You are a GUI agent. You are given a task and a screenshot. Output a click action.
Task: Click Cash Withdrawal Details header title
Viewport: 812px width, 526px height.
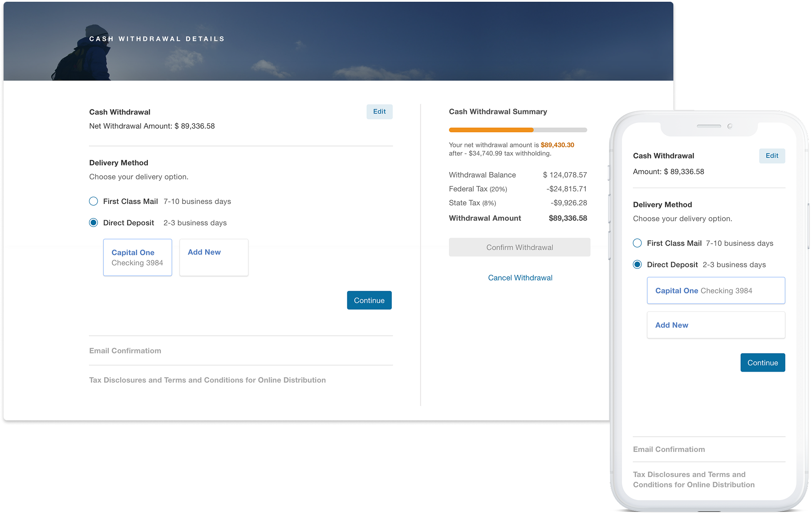(157, 39)
